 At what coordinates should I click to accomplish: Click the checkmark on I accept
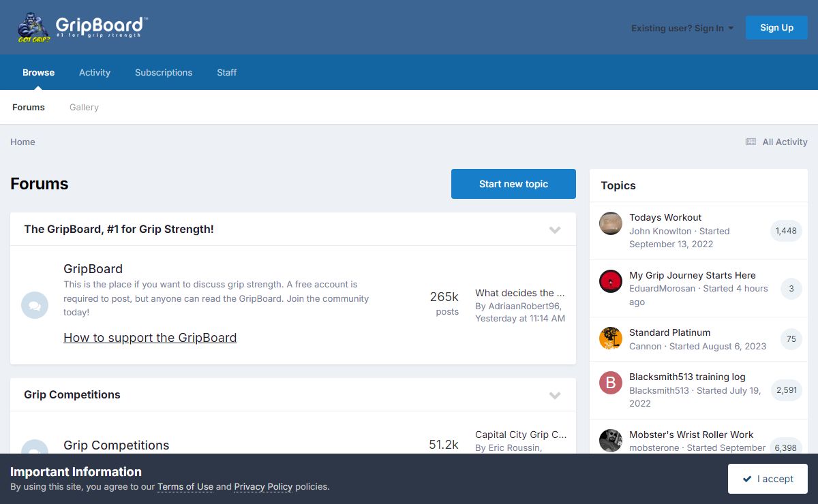point(747,479)
